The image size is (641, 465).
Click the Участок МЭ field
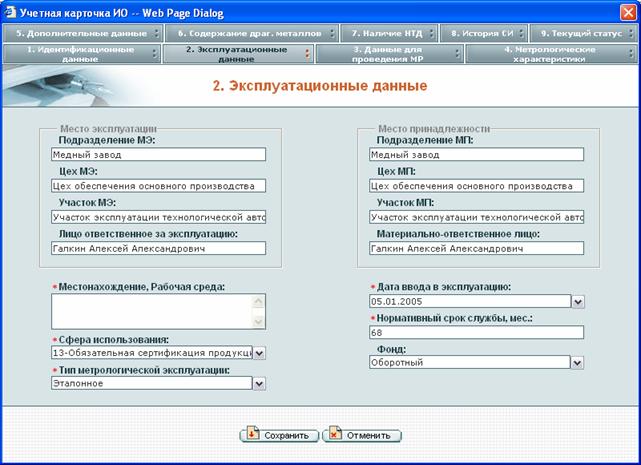pyautogui.click(x=159, y=217)
